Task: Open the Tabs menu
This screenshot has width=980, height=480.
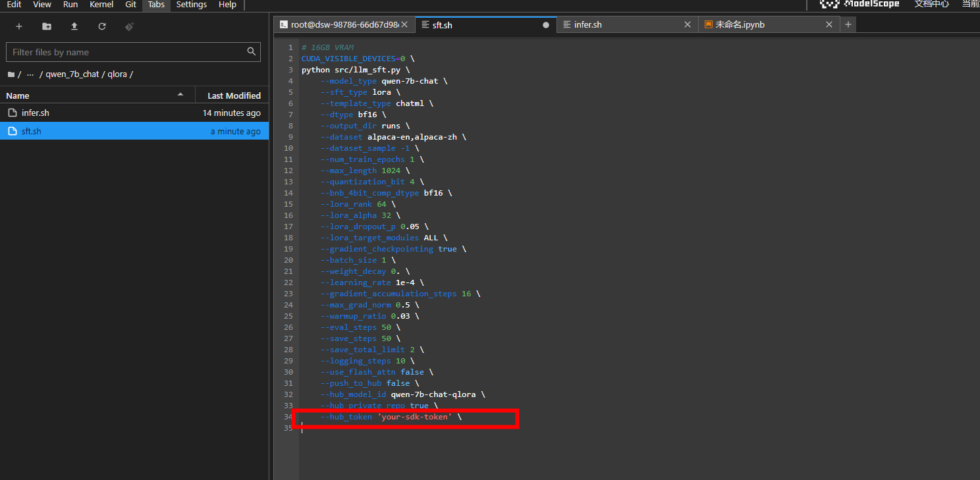Action: coord(157,5)
